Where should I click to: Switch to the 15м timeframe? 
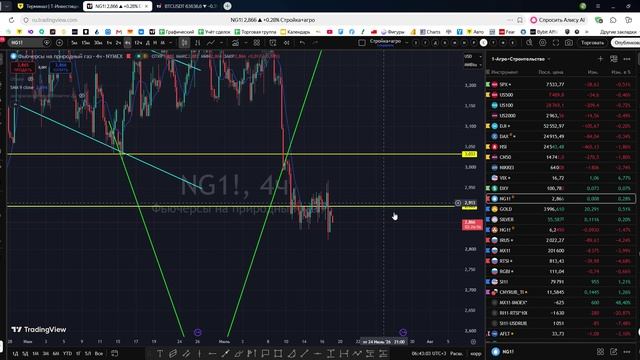click(x=85, y=42)
